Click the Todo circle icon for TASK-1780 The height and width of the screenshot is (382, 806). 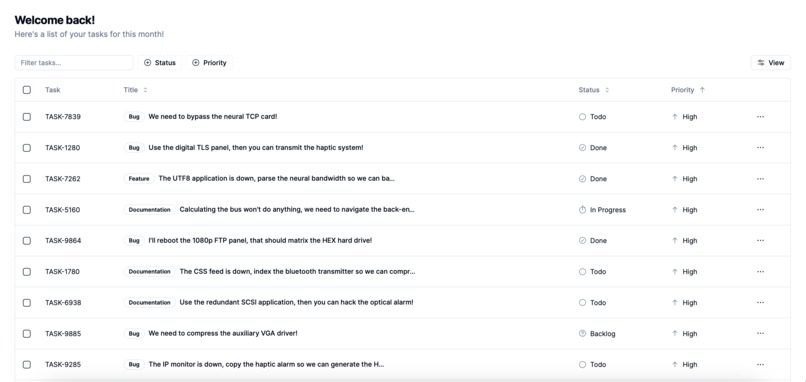582,271
